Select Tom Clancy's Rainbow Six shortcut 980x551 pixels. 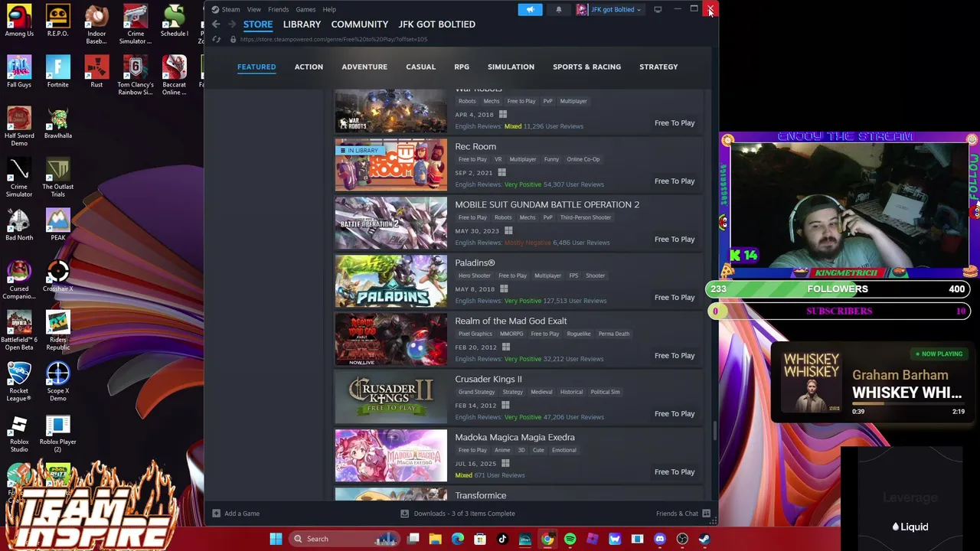(136, 76)
